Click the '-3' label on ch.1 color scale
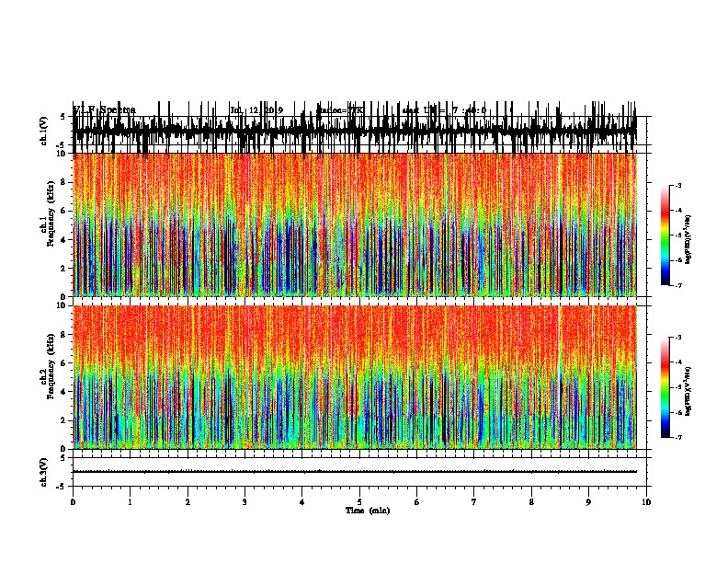 pyautogui.click(x=678, y=186)
